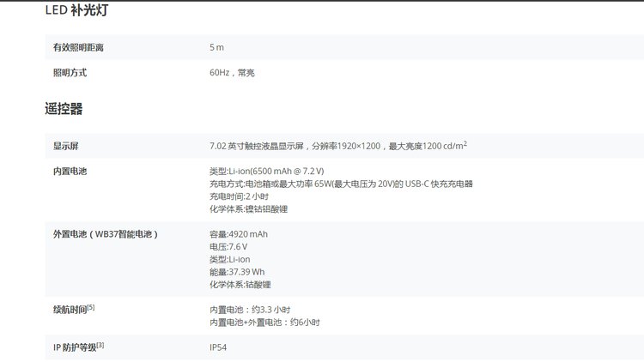Click the 容量: 4920 mAh line
Image resolution: width=644 pixels, height=362 pixels.
coord(238,234)
